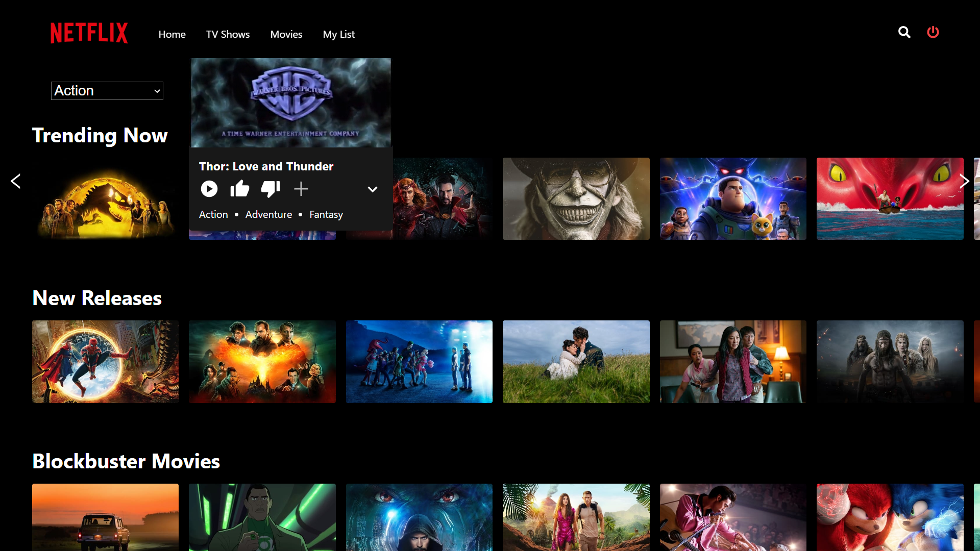The image size is (980, 551).
Task: Go to TV Shows
Action: tap(228, 34)
